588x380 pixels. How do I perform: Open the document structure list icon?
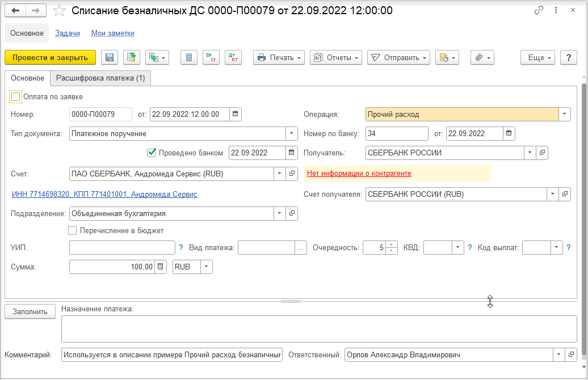point(189,57)
